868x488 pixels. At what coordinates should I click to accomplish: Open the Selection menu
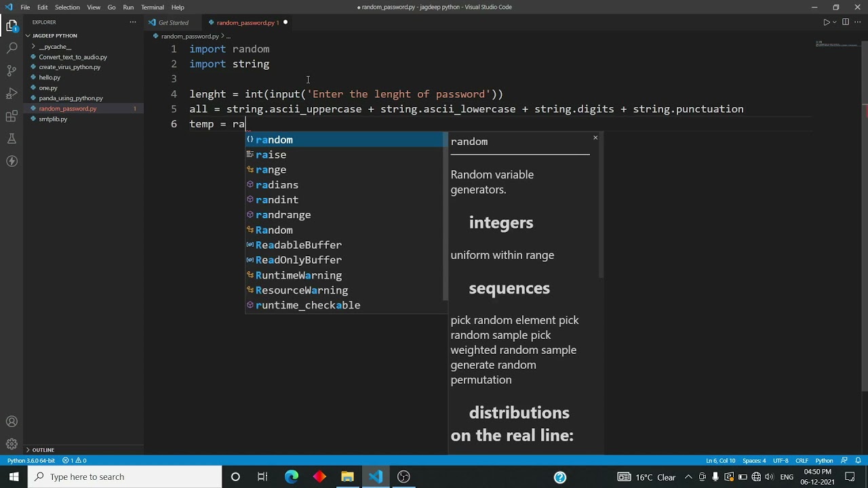click(67, 7)
